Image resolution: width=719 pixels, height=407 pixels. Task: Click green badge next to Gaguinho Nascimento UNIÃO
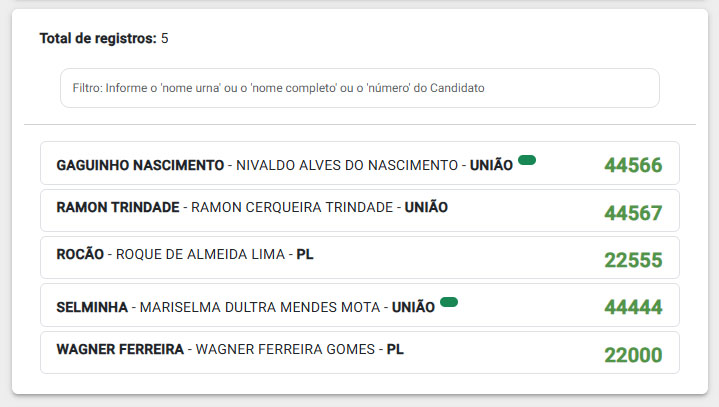[527, 160]
